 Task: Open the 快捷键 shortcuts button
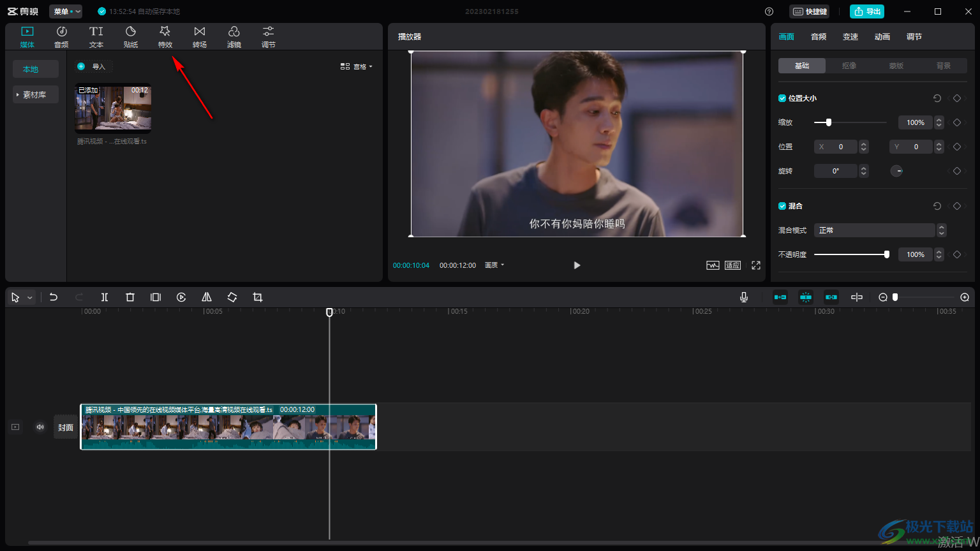click(x=810, y=11)
